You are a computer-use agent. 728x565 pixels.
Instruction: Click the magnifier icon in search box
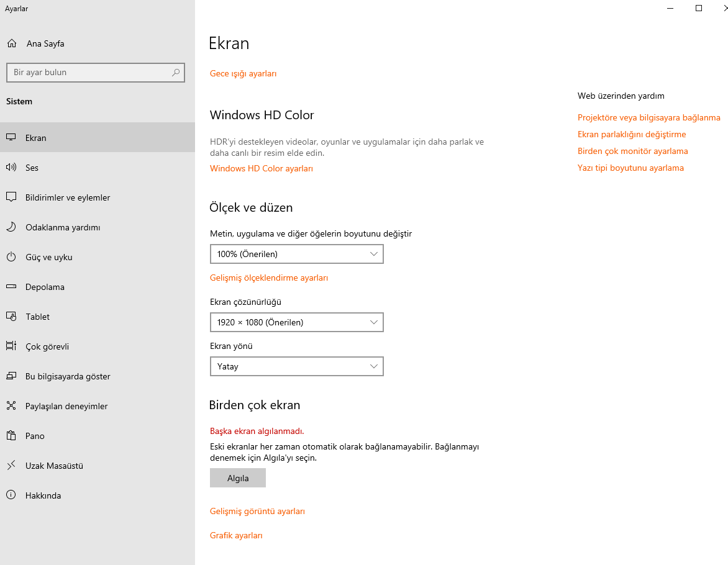pyautogui.click(x=176, y=73)
